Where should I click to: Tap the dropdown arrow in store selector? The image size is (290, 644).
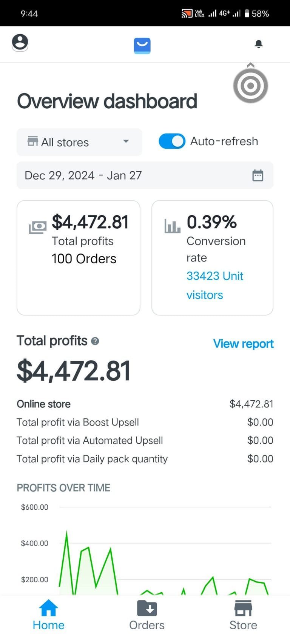126,141
